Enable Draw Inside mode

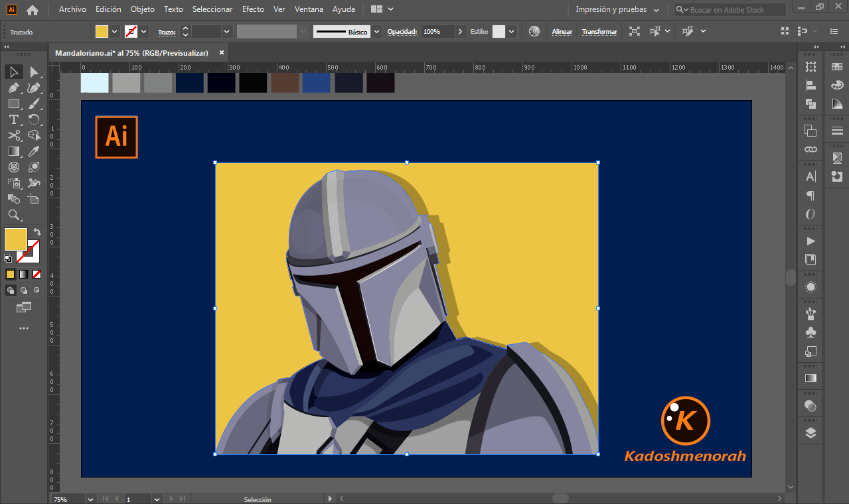pyautogui.click(x=37, y=290)
